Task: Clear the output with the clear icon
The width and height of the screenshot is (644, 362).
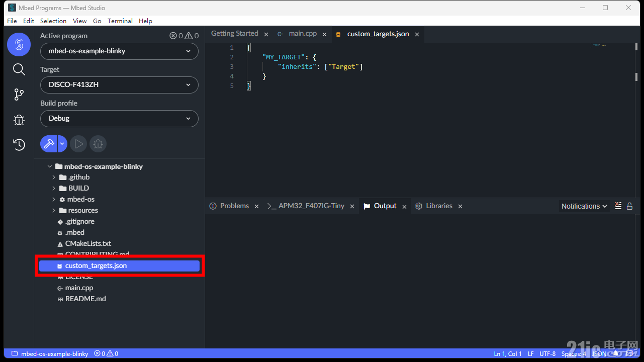Action: tap(618, 206)
